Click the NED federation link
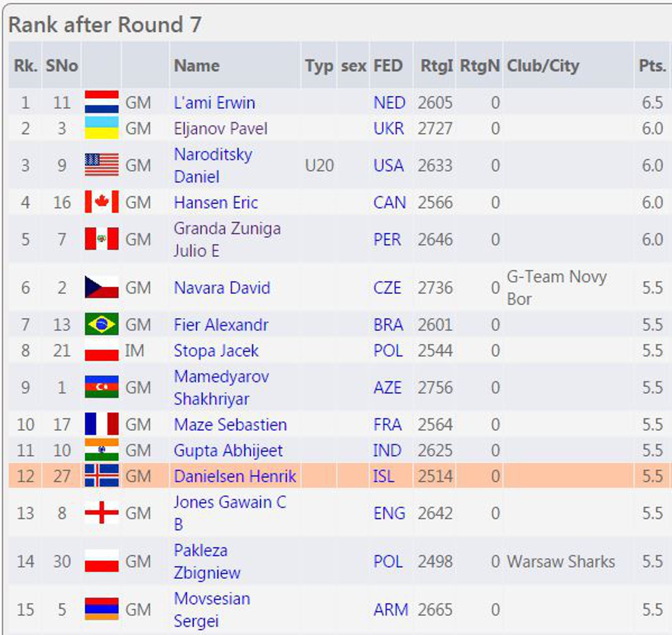Viewport: 672px width, 635px height. click(x=389, y=103)
